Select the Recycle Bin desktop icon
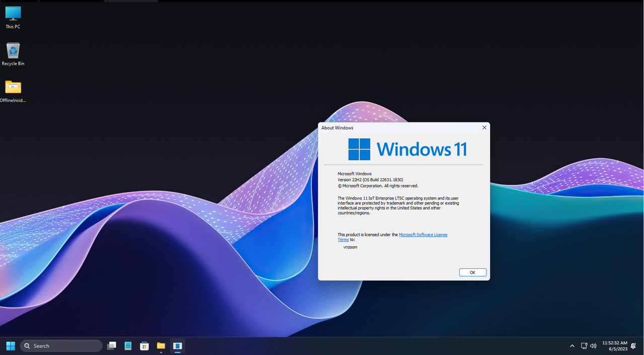 [13, 54]
